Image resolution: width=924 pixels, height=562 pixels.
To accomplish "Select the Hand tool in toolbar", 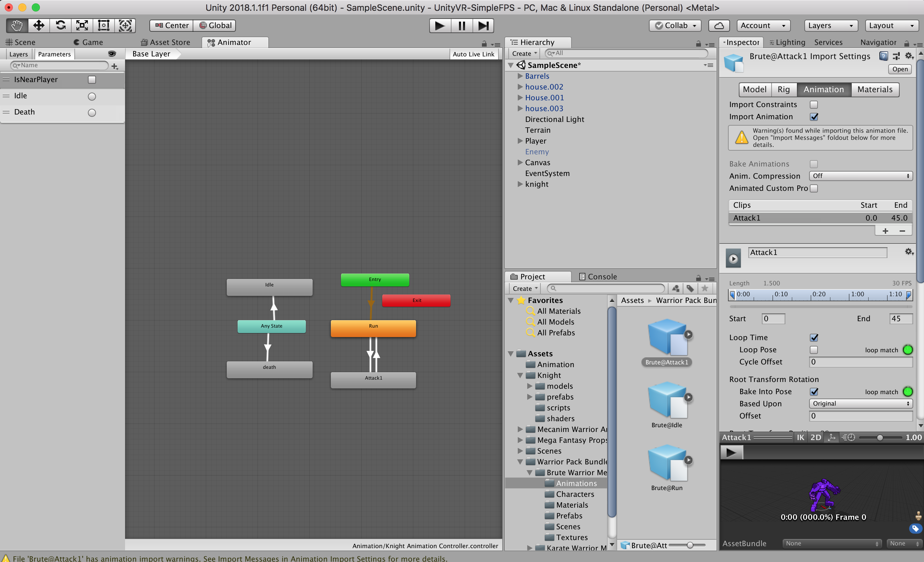I will [17, 25].
